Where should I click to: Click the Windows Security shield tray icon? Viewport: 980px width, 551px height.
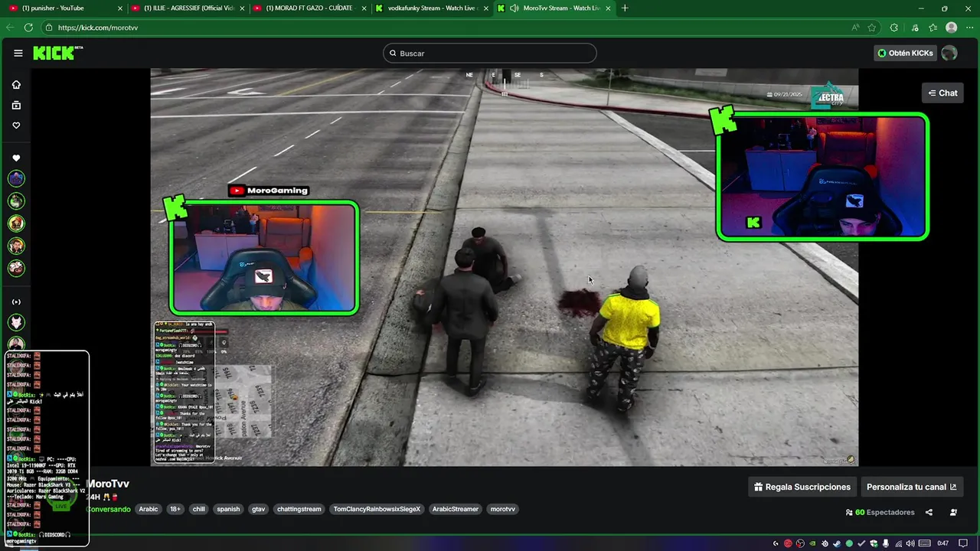tap(874, 543)
